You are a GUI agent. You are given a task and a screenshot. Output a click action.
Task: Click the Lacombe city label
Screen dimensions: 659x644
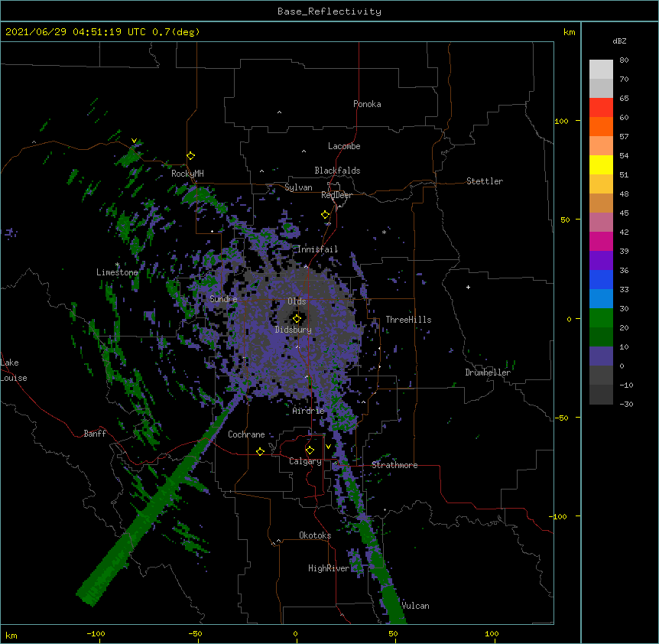tap(344, 146)
